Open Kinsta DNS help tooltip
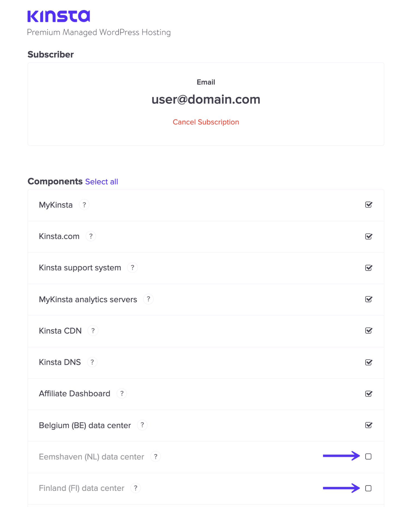The width and height of the screenshot is (420, 507). (92, 362)
